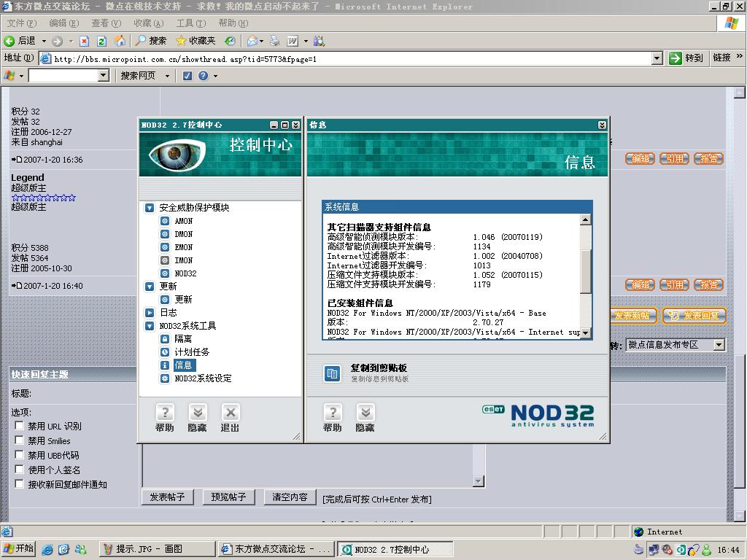The height and width of the screenshot is (560, 747).
Task: Expand the 日志 tree node
Action: tap(150, 312)
